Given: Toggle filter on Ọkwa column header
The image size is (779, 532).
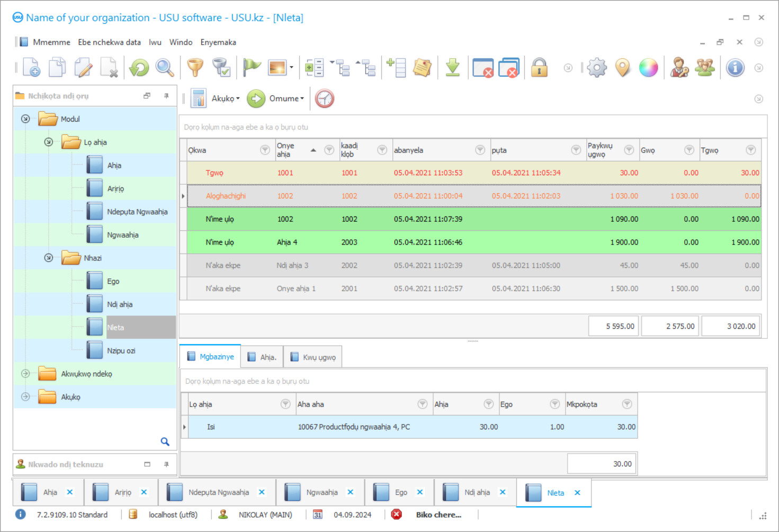Looking at the screenshot, I should [265, 150].
